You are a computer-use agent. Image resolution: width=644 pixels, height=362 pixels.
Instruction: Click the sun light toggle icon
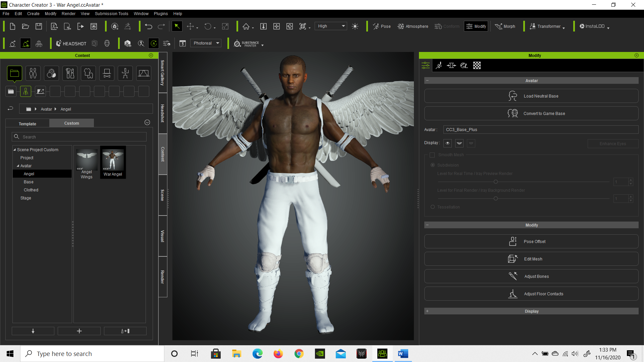point(355,26)
